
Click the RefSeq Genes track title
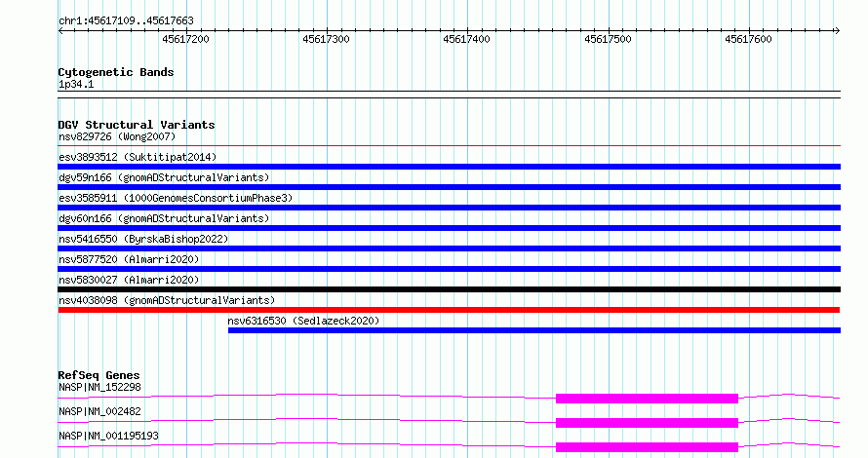[99, 375]
